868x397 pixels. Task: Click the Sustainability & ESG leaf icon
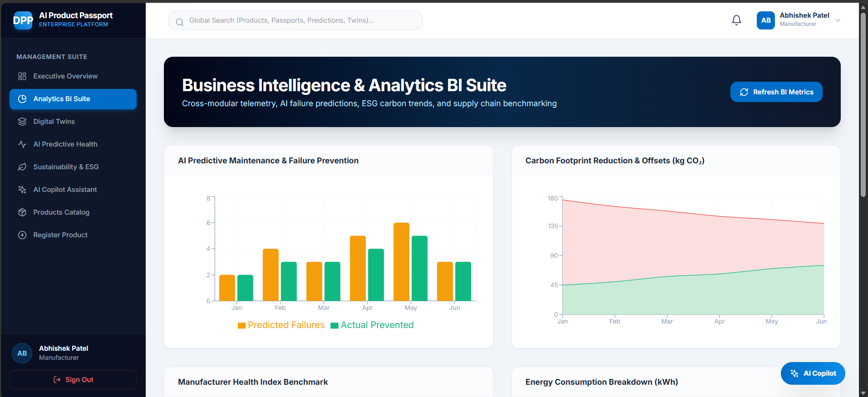click(22, 167)
